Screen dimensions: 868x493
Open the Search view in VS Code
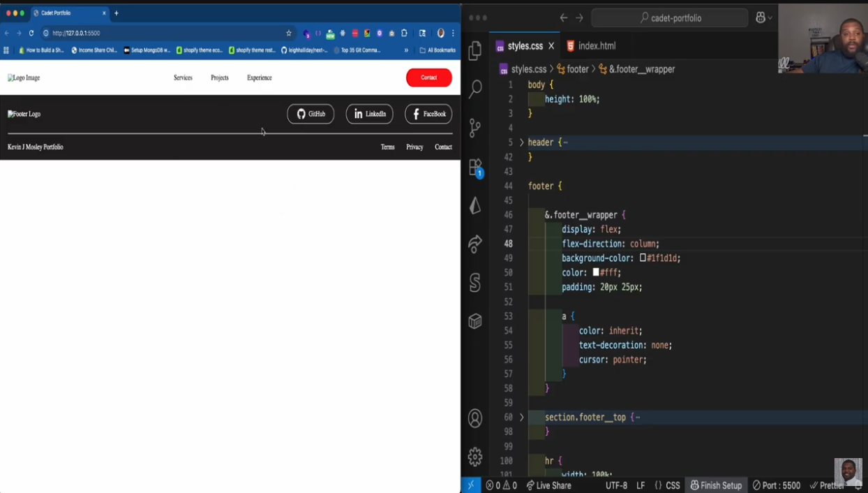click(475, 89)
